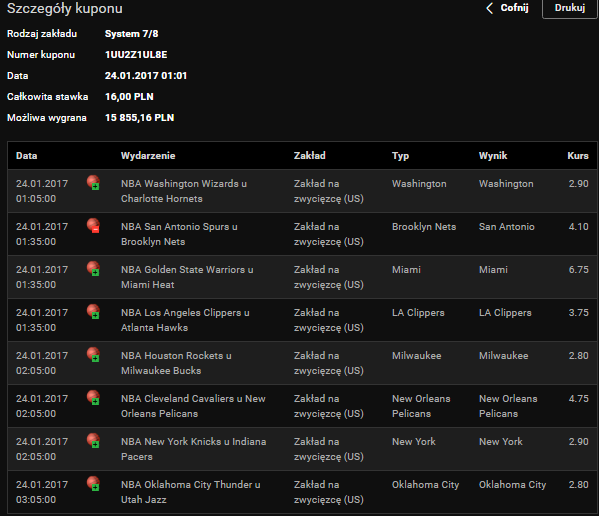Click basketball icon in Los Angeles Clippers row

click(93, 311)
